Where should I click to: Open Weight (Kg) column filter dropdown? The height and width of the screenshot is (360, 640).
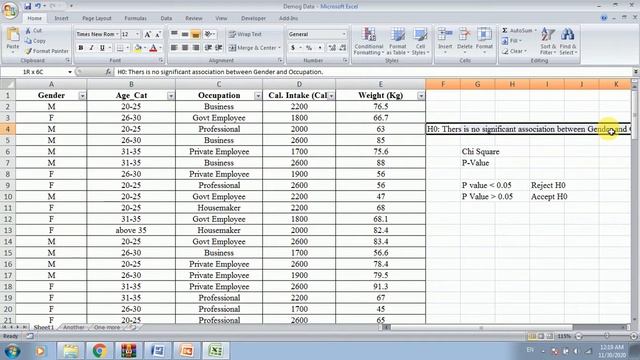tap(421, 96)
